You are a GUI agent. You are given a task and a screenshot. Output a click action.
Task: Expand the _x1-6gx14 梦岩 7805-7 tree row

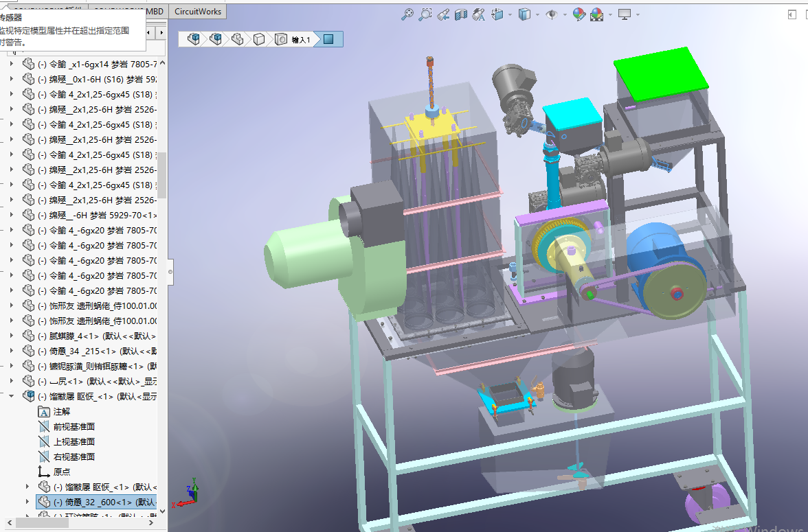(12, 64)
